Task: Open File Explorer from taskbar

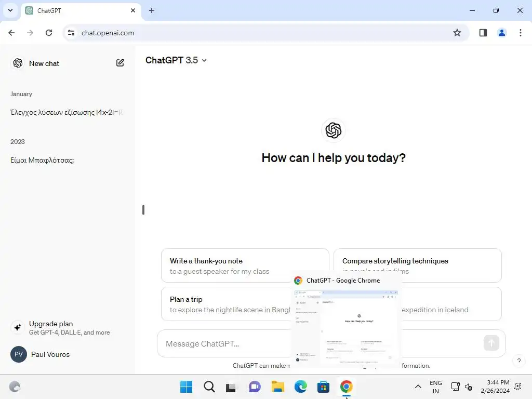Action: (277, 387)
